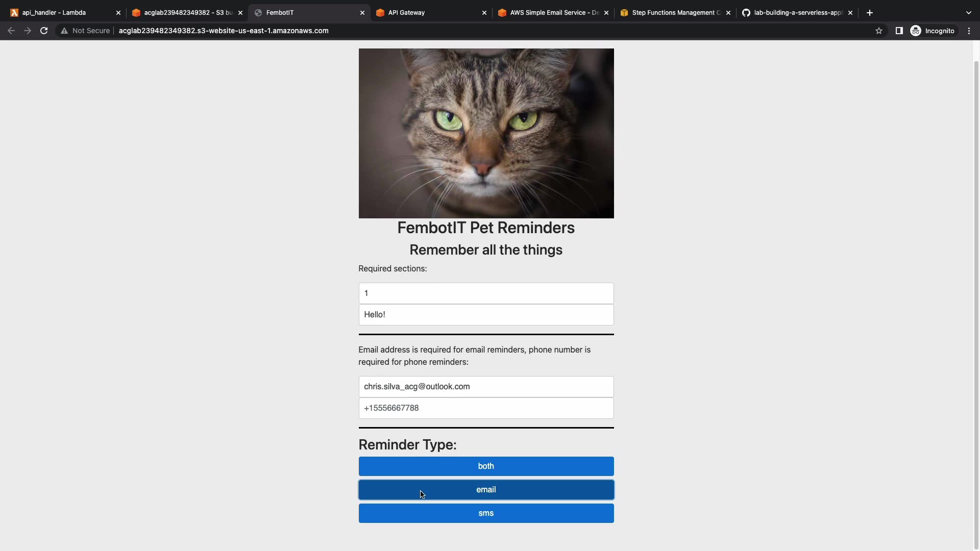Click the message field containing Hello!

click(486, 315)
